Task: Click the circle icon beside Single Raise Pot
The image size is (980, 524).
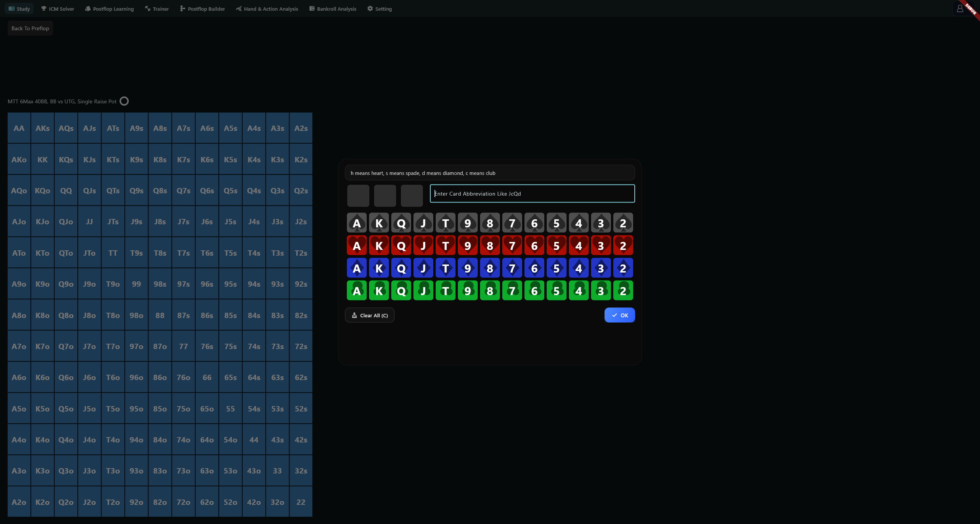Action: [x=124, y=101]
